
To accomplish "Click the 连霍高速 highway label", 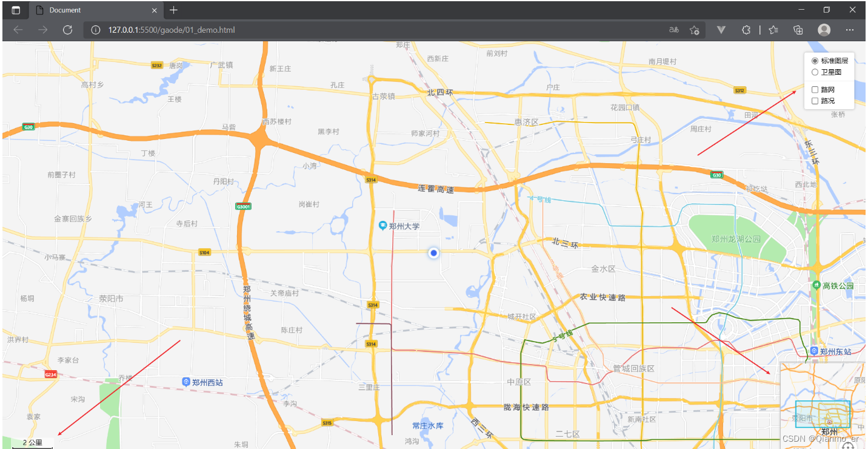I will pyautogui.click(x=435, y=189).
